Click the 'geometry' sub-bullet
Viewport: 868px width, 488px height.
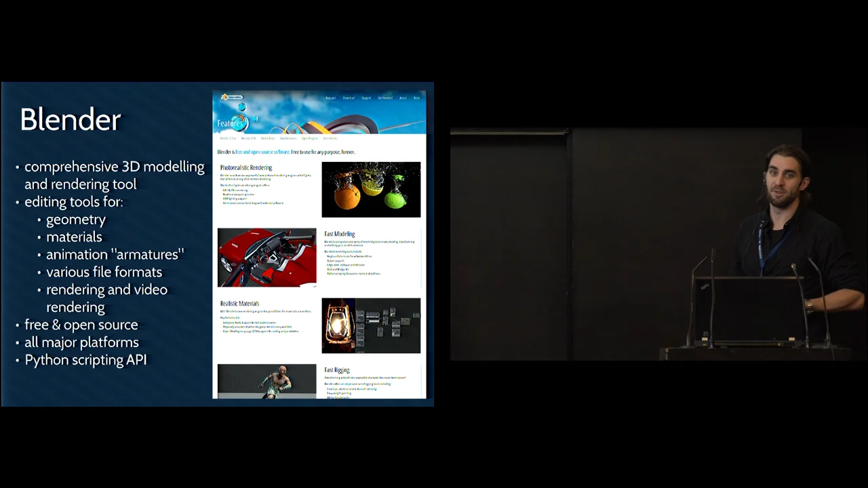76,220
